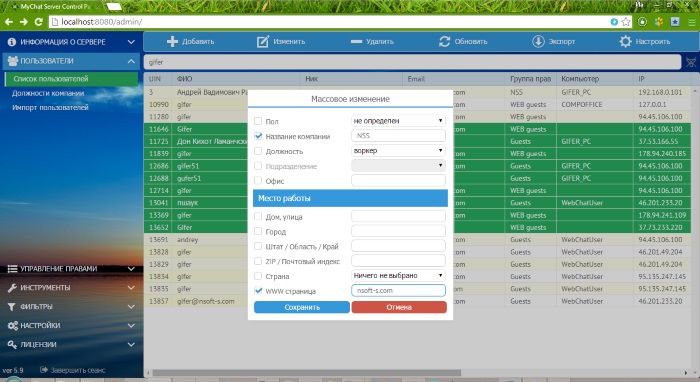Screen dimensions: 700x382
Task: Expand the Инструменты chevron
Action: (131, 288)
